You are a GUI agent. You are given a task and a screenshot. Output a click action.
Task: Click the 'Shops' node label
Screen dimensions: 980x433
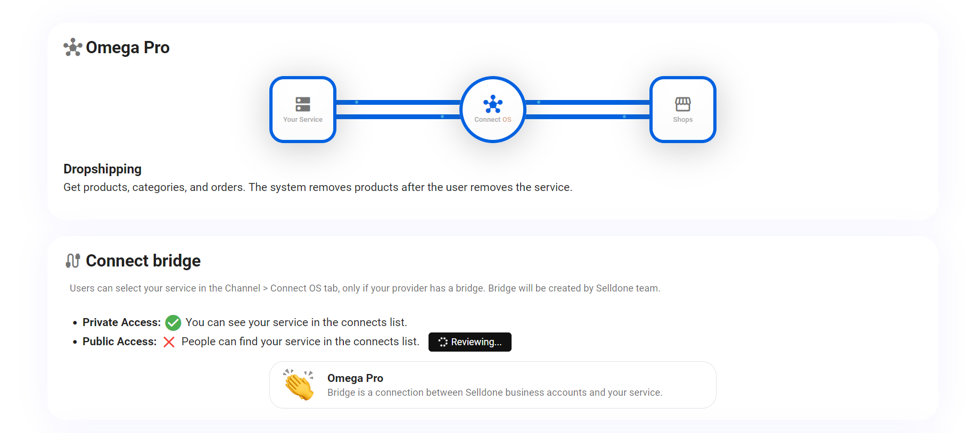coord(683,120)
